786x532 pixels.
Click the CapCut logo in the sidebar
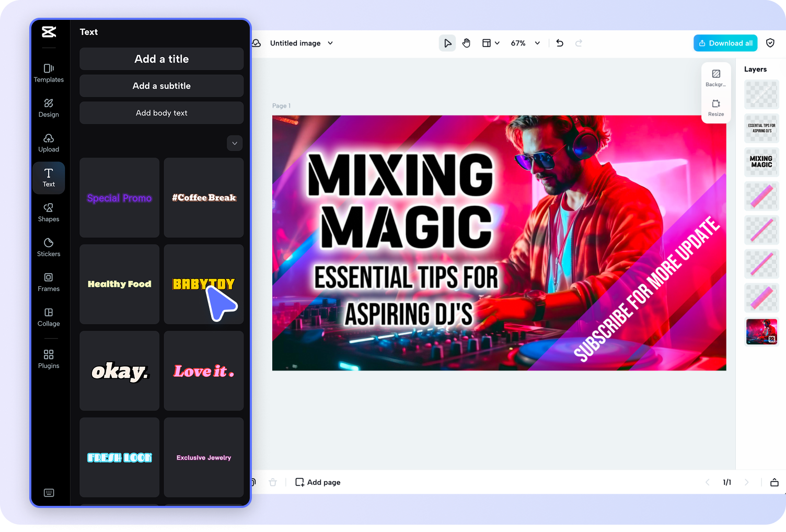(49, 32)
